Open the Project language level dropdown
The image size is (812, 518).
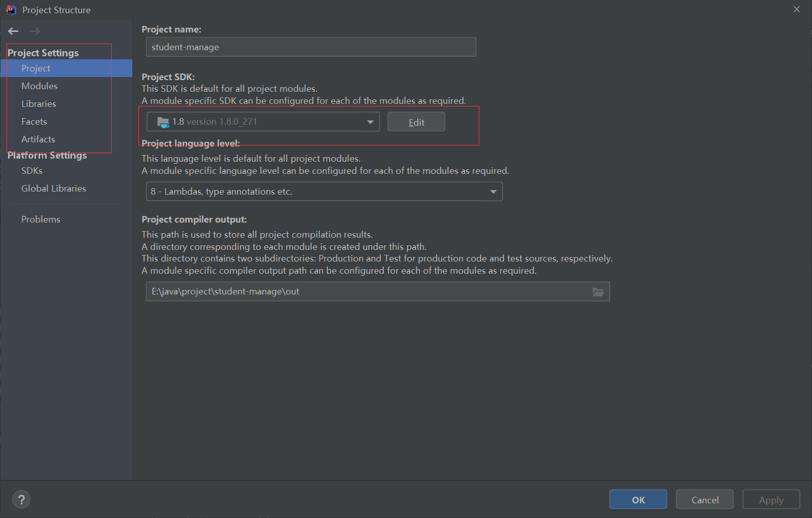(x=492, y=191)
